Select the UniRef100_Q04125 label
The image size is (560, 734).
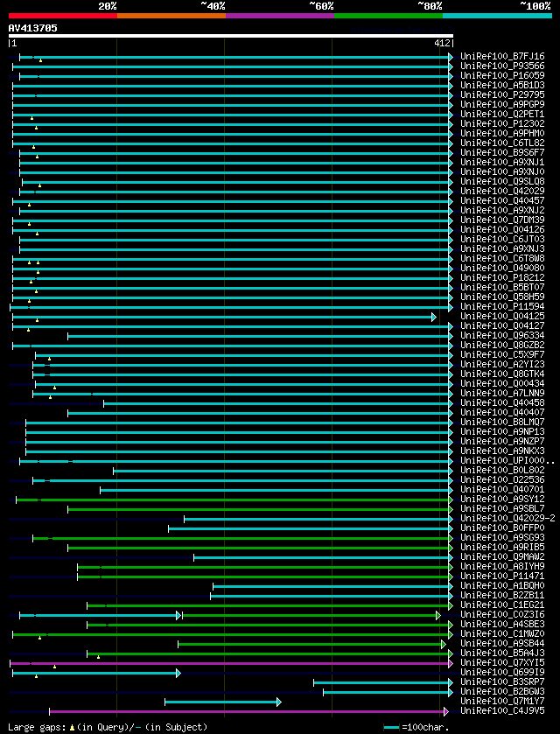(x=502, y=317)
